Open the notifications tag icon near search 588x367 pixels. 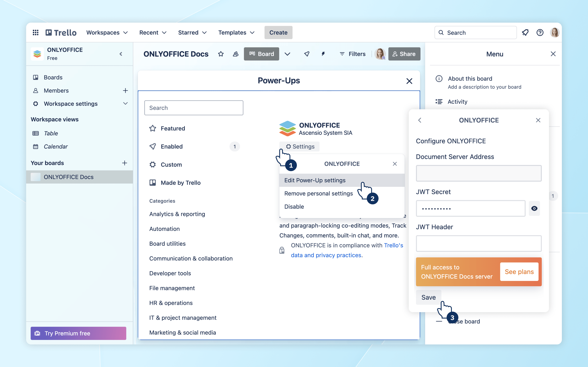(526, 32)
